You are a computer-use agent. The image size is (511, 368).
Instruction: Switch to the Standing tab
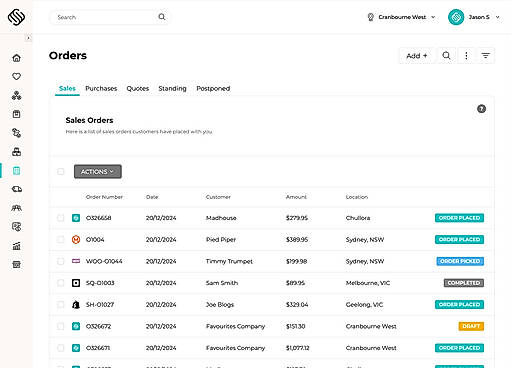pyautogui.click(x=172, y=88)
